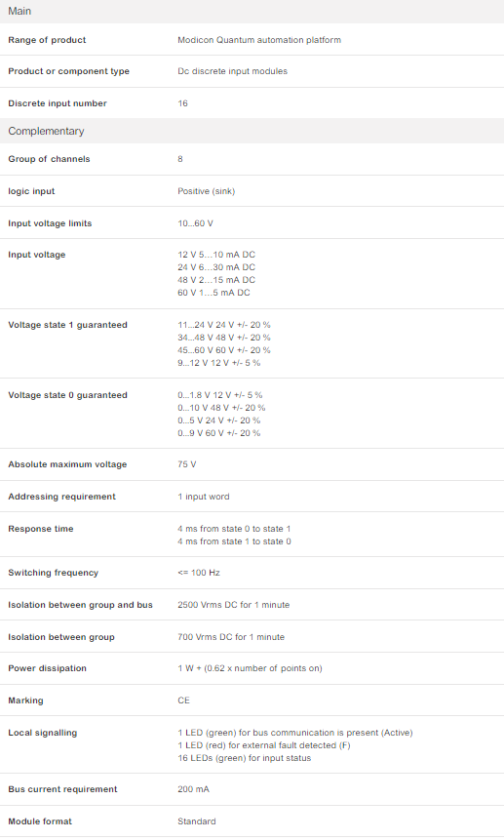Click Modicon Quantum automation platform value
504x840 pixels.
pyautogui.click(x=259, y=40)
